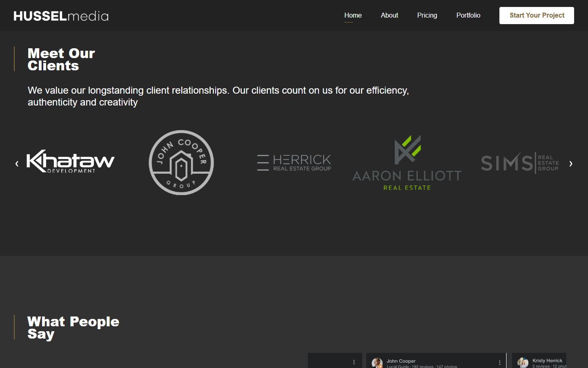Screen dimensions: 588x368
Task: Go to the About page
Action: 389,16
